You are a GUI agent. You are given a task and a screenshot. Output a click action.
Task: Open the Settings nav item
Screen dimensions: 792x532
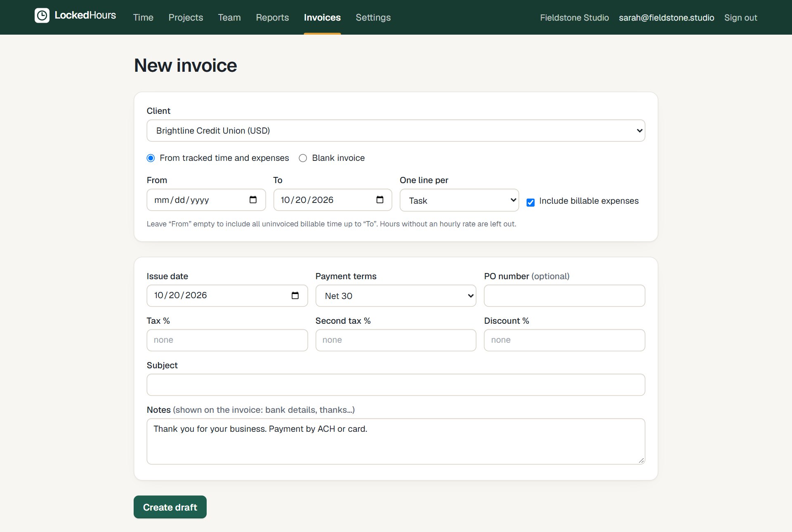coord(373,17)
